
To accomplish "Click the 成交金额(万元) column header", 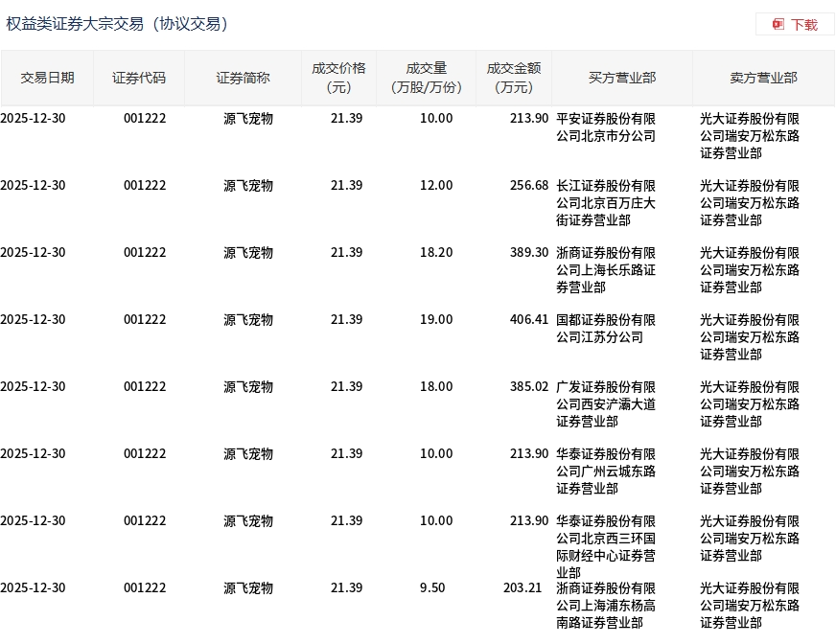I will (x=514, y=78).
